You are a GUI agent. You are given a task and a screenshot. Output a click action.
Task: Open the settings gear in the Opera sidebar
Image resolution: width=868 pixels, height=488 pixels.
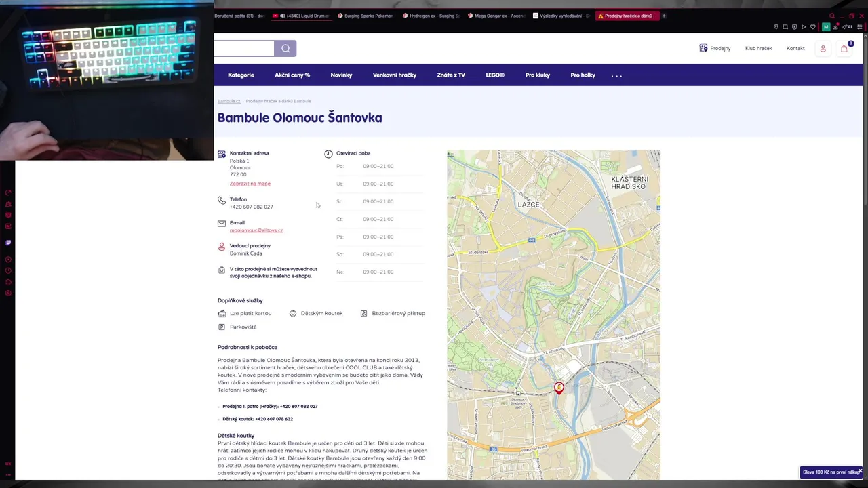pyautogui.click(x=8, y=293)
